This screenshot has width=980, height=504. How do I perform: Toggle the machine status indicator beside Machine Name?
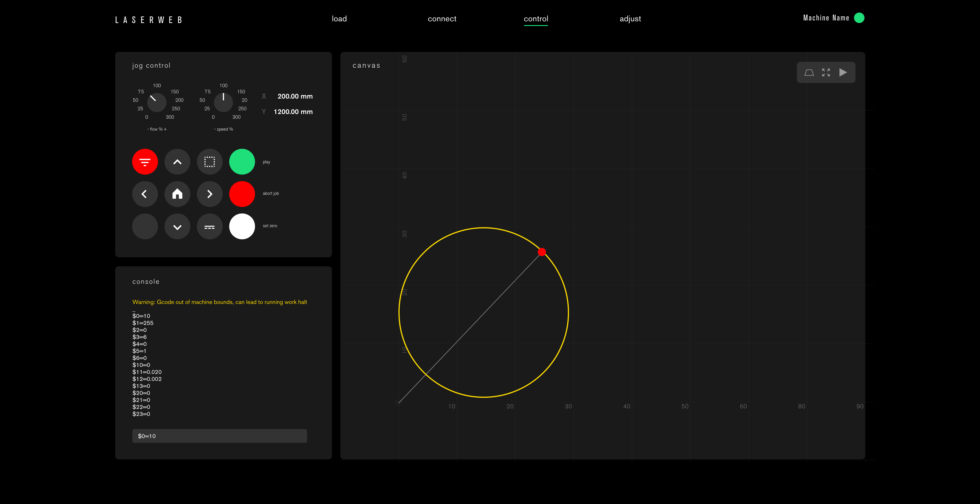(860, 17)
